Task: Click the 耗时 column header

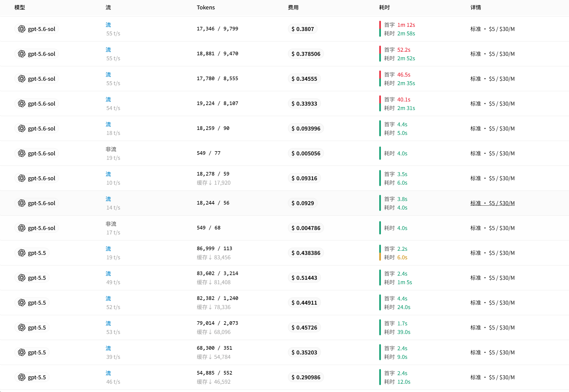Action: 384,7
